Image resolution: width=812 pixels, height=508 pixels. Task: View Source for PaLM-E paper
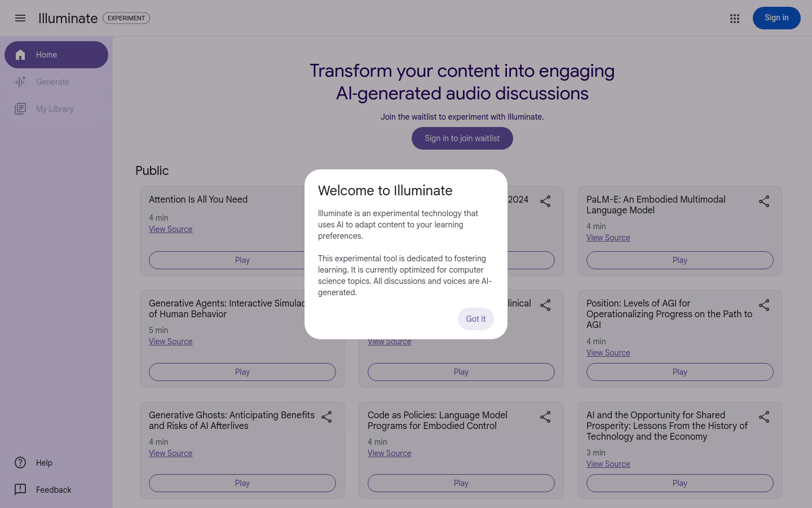click(x=608, y=238)
